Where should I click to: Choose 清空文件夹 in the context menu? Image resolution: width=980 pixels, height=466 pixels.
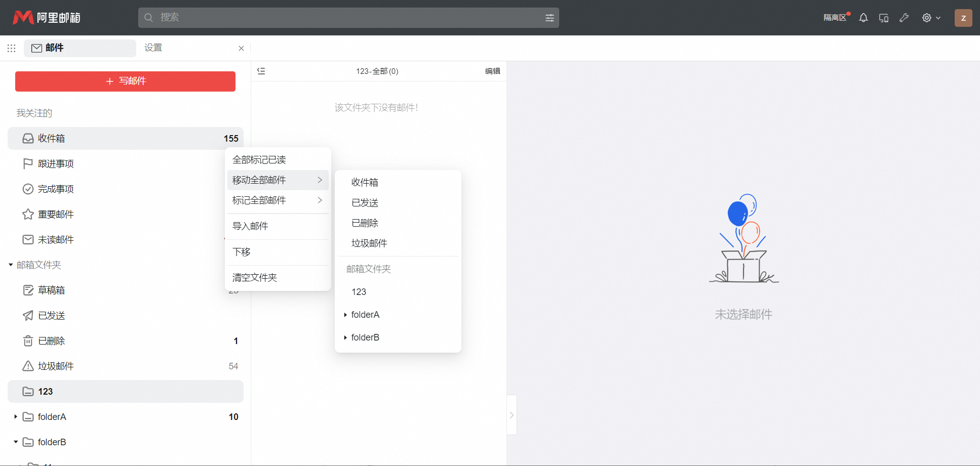[x=255, y=278]
